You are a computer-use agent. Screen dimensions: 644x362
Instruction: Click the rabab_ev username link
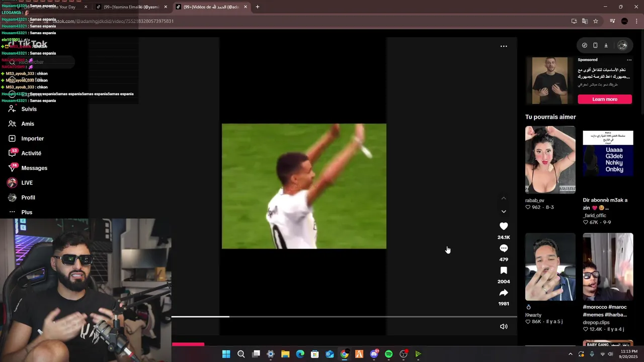pos(535,200)
